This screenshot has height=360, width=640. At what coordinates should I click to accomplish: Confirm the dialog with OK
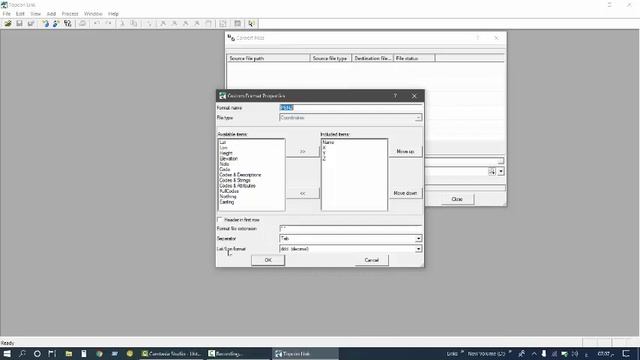point(268,260)
